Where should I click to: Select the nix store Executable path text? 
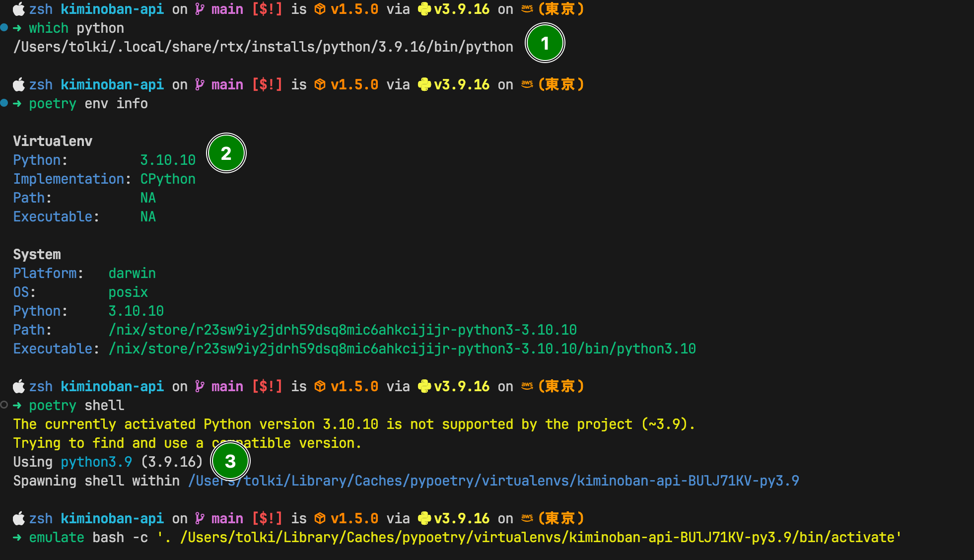coord(402,349)
